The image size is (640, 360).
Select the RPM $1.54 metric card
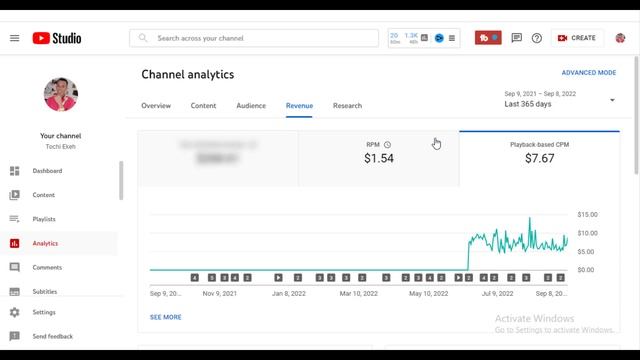pyautogui.click(x=379, y=158)
